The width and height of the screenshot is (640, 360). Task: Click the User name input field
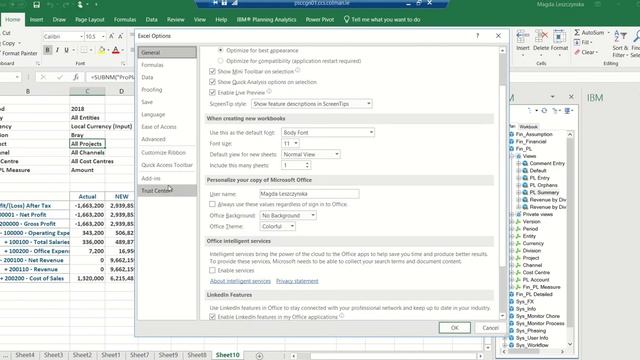pos(309,193)
